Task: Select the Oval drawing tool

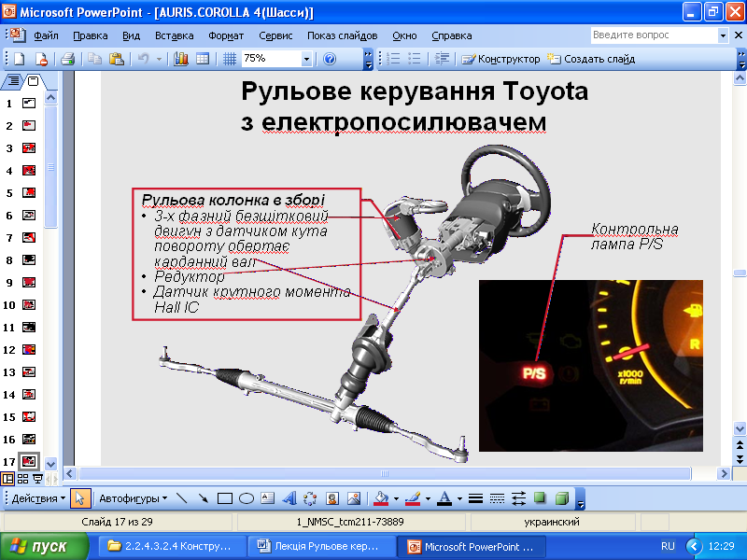Action: click(x=247, y=498)
